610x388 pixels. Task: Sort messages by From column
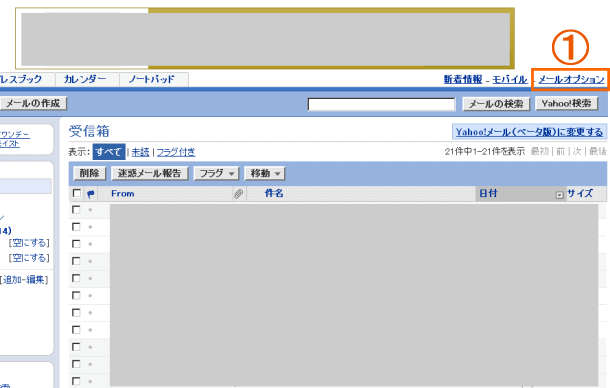[123, 193]
